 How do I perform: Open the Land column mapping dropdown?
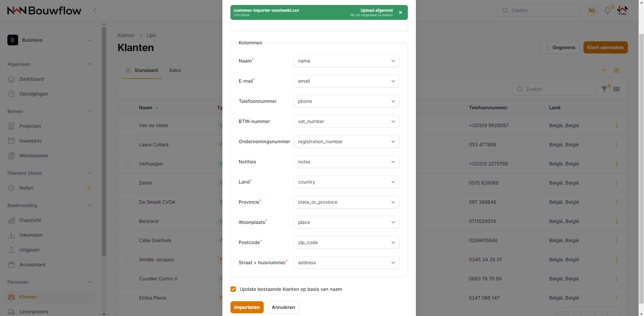point(346,182)
